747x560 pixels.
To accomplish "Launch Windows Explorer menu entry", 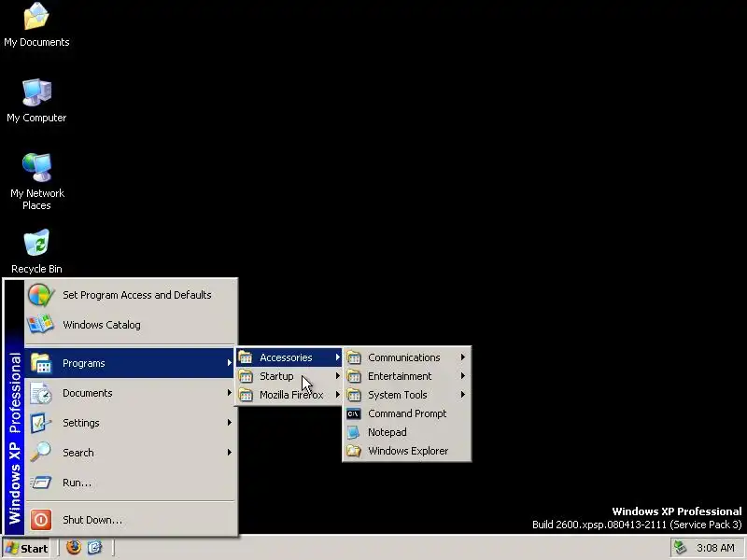I will 407,451.
